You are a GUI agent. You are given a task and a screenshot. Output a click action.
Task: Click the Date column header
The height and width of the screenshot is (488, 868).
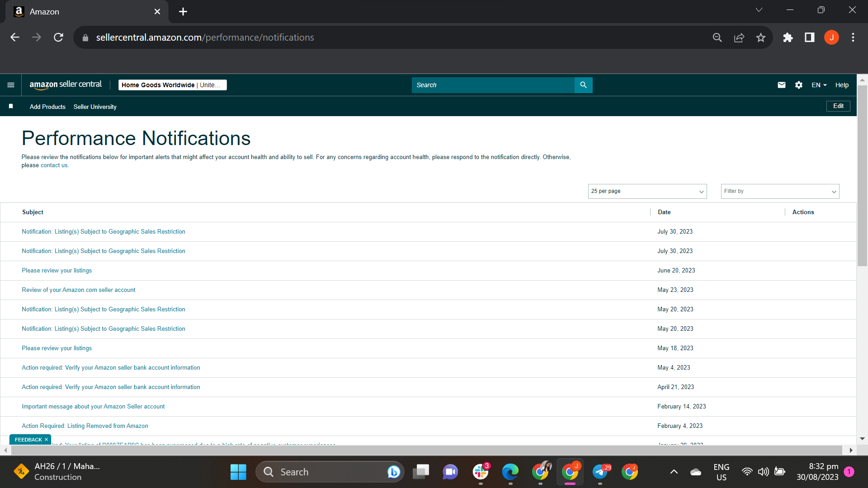pyautogui.click(x=664, y=212)
